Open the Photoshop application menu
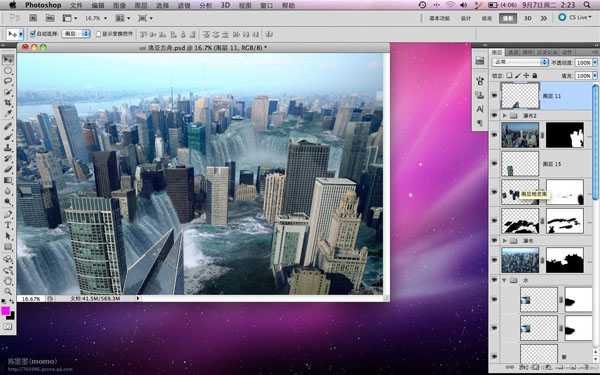The height and width of the screenshot is (375, 600). click(x=43, y=5)
